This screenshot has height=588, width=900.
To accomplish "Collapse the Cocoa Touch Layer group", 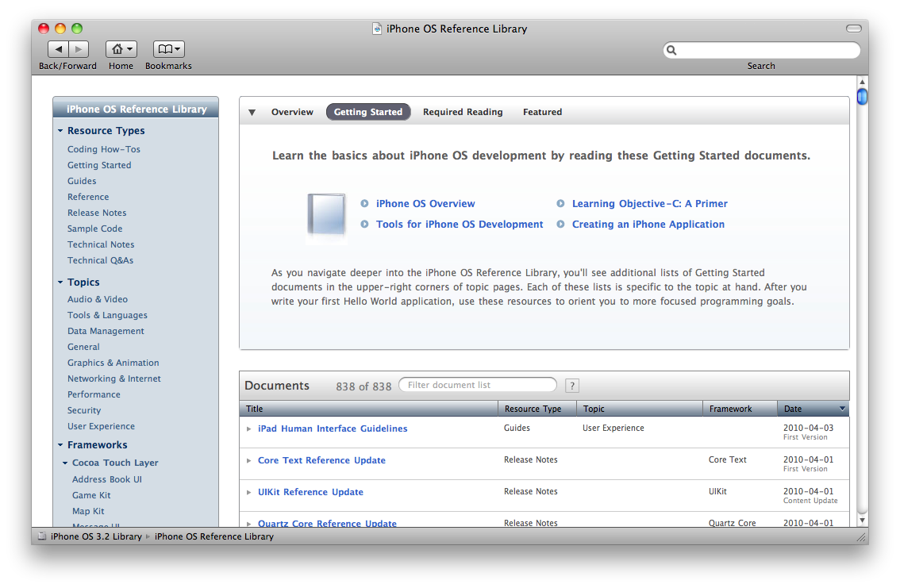I will tap(65, 463).
